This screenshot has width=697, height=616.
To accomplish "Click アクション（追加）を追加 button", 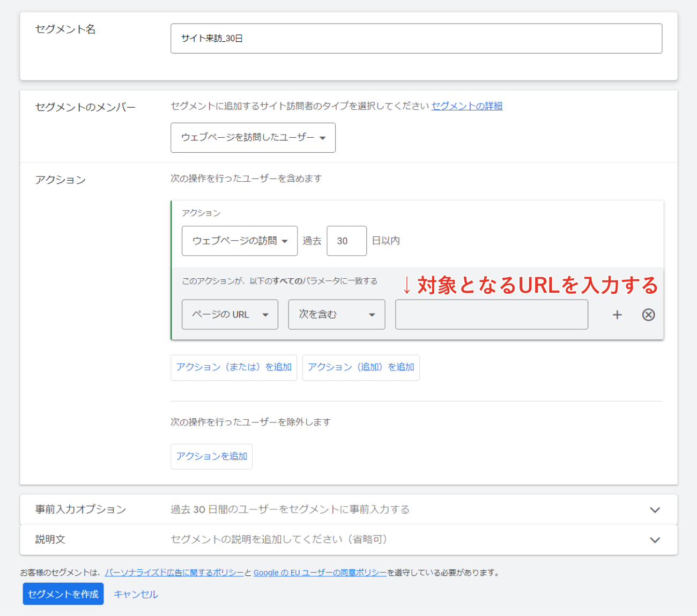I will coord(361,367).
